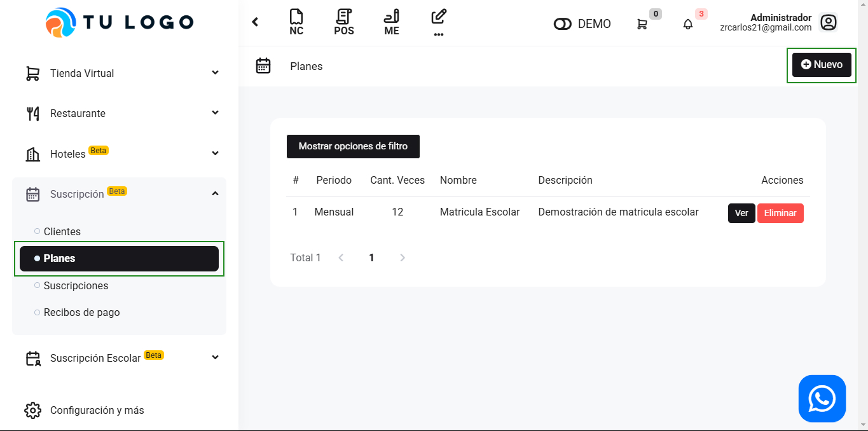Click the ME toolbar icon
Viewport: 868px width, 431px height.
coord(392,17)
